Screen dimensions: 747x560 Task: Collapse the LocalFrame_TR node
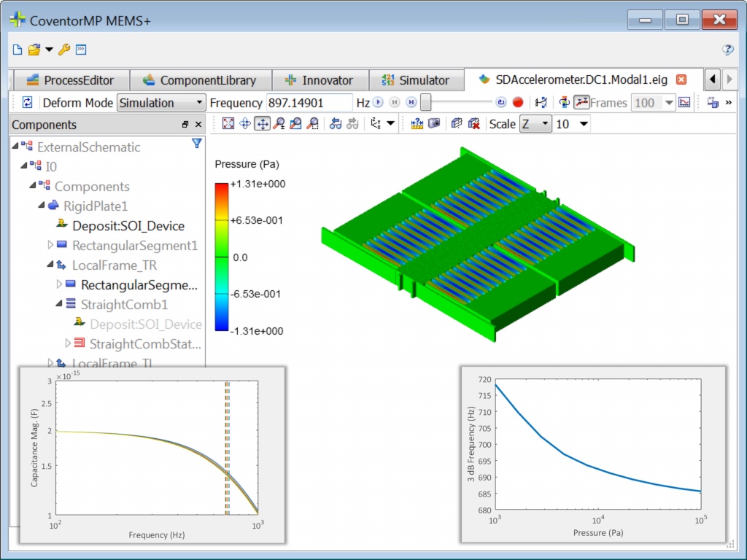pyautogui.click(x=50, y=264)
